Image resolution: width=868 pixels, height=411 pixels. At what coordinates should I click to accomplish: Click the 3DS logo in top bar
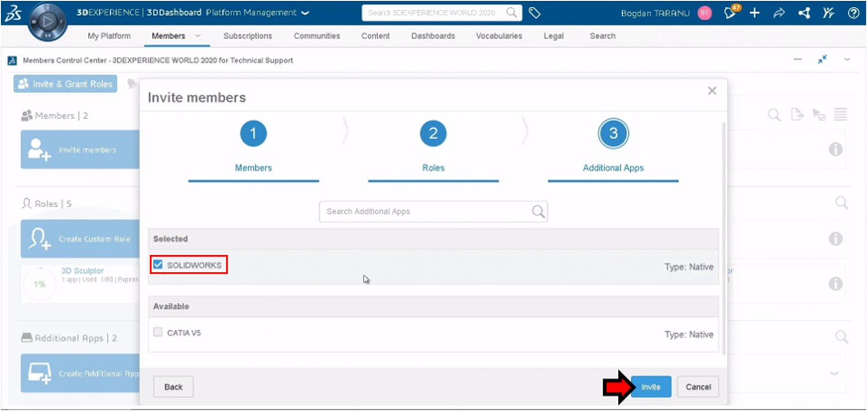click(x=13, y=13)
